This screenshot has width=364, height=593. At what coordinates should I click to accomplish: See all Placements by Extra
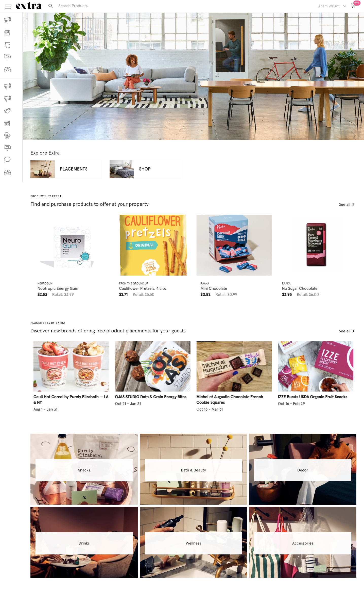[346, 331]
